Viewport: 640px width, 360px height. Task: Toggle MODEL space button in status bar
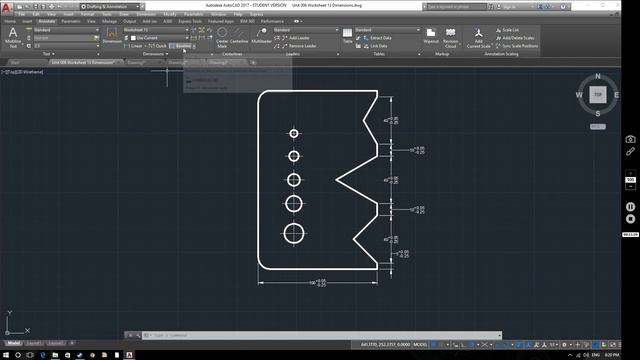point(420,345)
